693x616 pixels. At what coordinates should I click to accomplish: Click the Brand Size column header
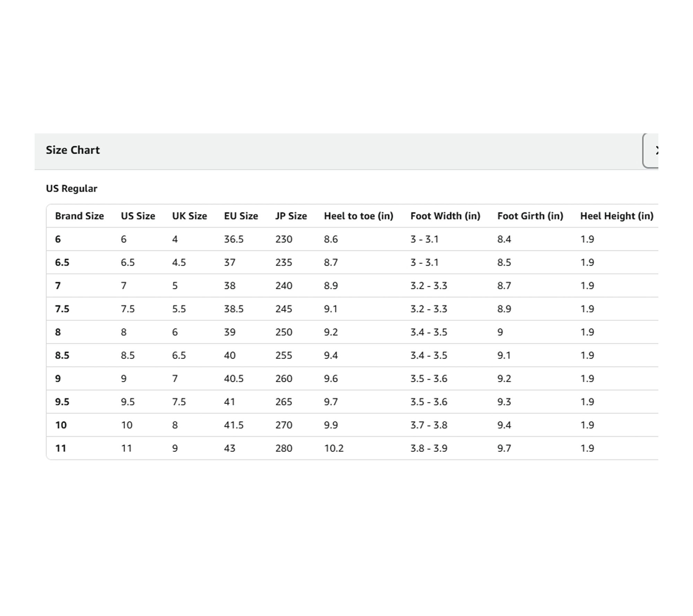click(x=79, y=216)
